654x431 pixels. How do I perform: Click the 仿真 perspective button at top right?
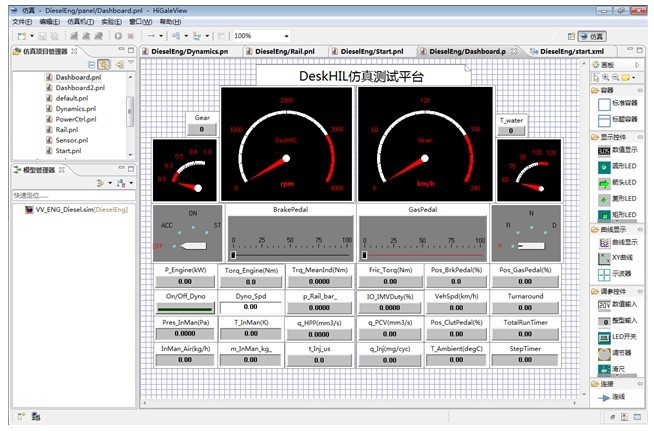(x=592, y=37)
